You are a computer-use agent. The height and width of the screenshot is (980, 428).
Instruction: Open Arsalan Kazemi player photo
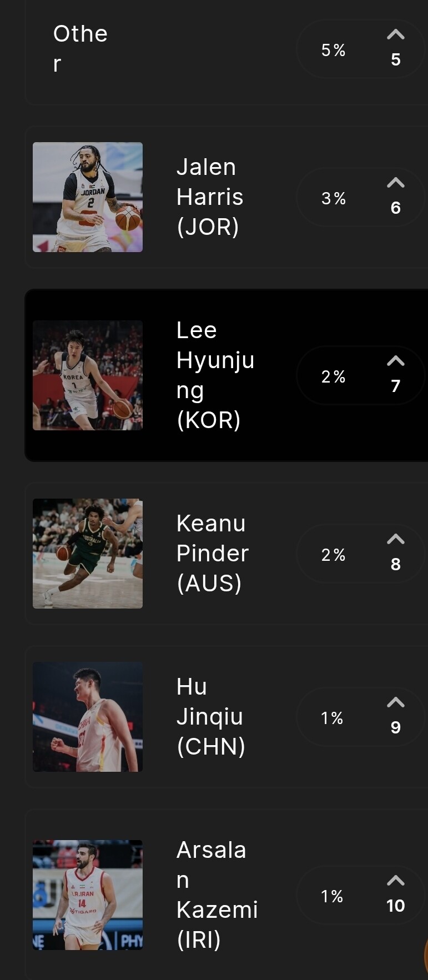(88, 895)
